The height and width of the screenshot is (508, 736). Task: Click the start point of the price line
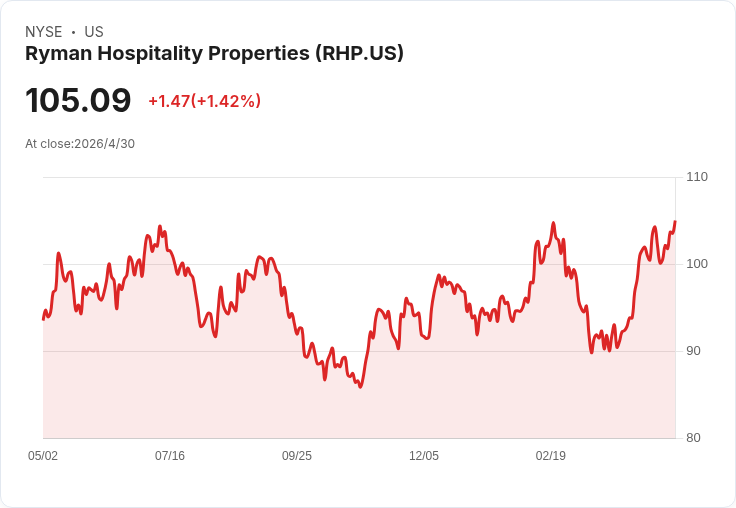coord(43,319)
